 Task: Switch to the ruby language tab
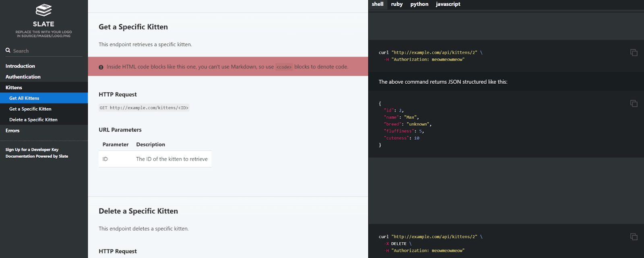(396, 4)
